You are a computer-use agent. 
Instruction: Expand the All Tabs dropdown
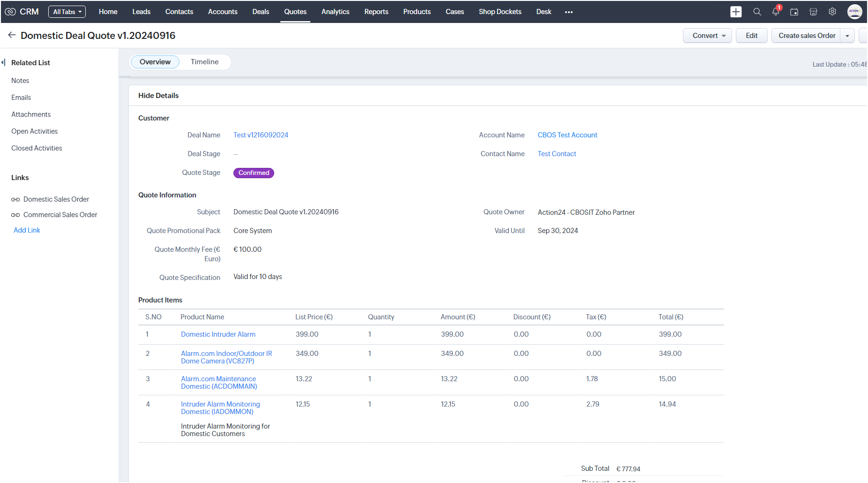point(67,12)
